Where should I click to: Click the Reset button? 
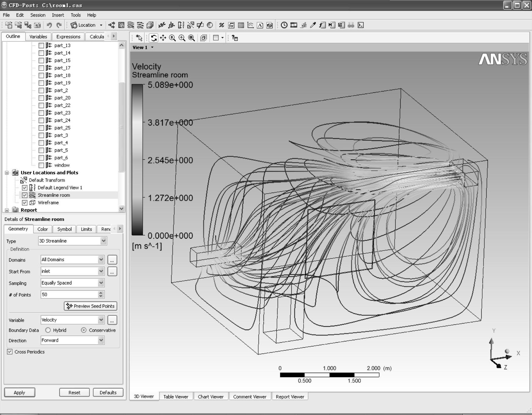pos(74,392)
